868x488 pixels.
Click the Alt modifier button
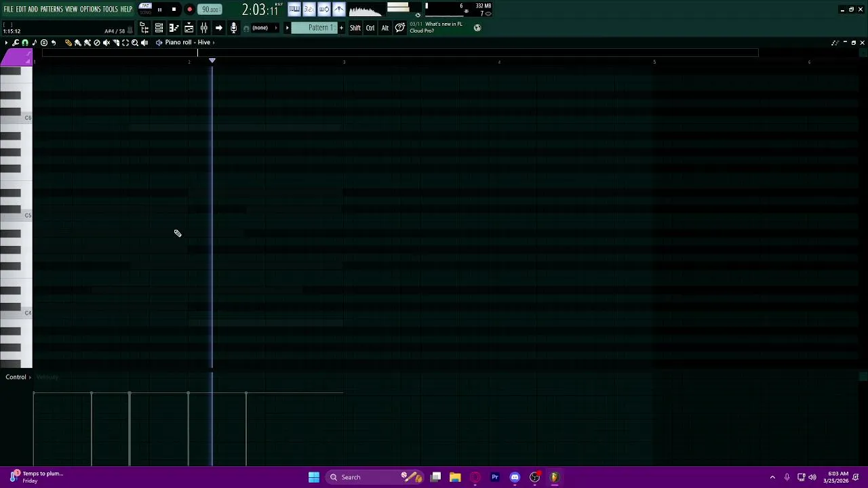(x=384, y=28)
